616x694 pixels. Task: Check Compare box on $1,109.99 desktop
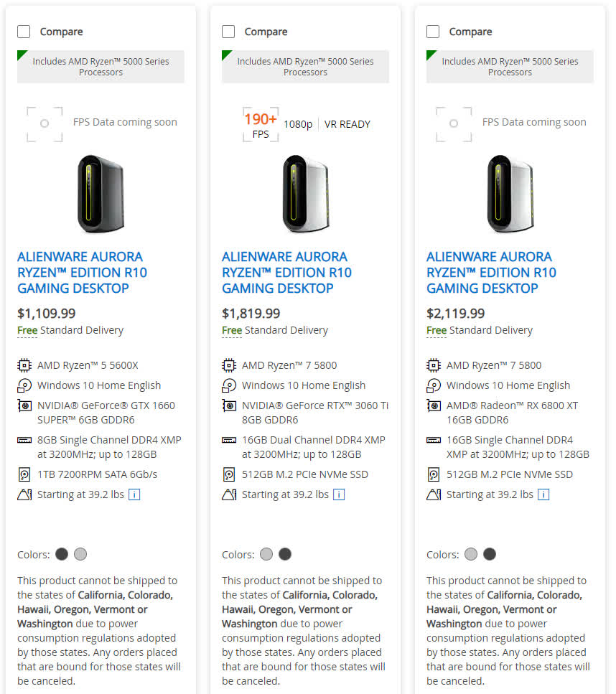click(24, 32)
